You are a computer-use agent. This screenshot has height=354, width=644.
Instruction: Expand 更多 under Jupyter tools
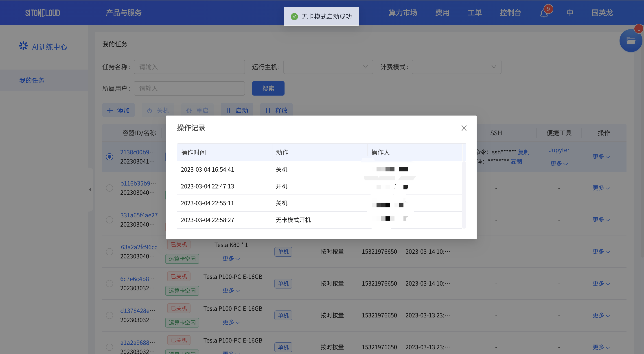(x=559, y=164)
